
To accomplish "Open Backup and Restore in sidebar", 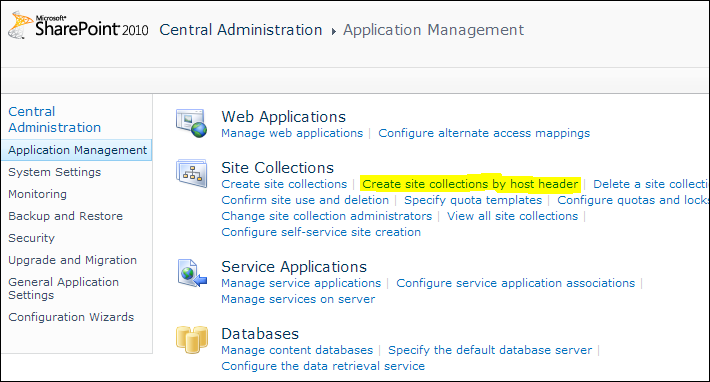I will (65, 216).
